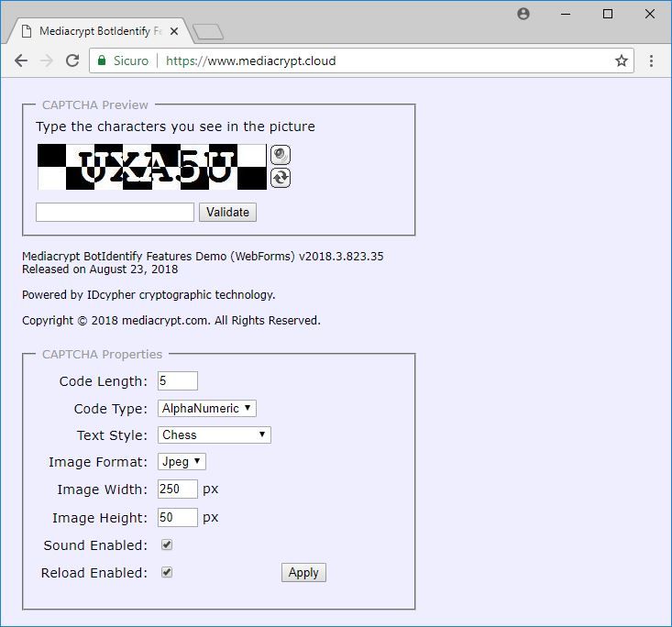
Task: Click the Image Height input field
Action: [178, 517]
